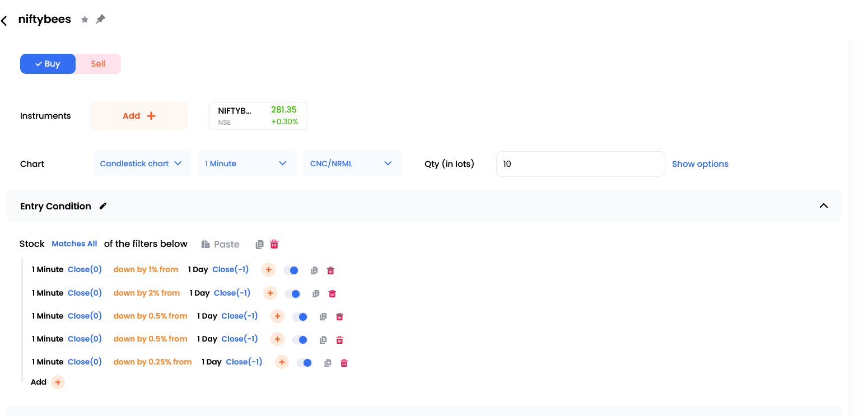Collapse the Entry Condition section
This screenshot has width=868, height=416.
(x=824, y=206)
